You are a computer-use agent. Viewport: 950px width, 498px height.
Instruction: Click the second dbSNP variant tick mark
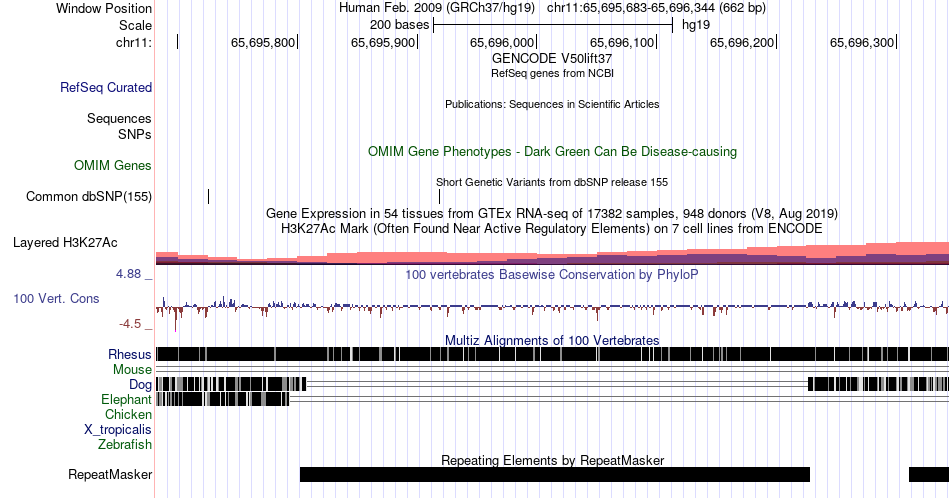point(439,196)
